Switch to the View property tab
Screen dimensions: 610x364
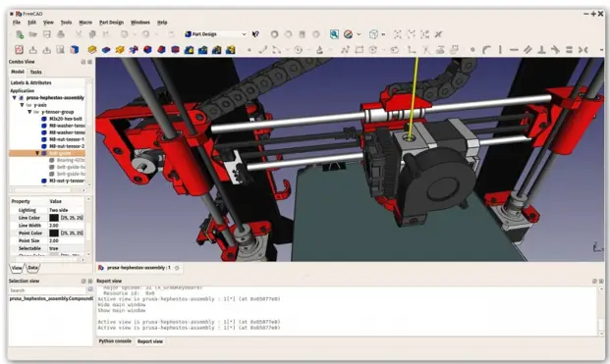tap(17, 268)
